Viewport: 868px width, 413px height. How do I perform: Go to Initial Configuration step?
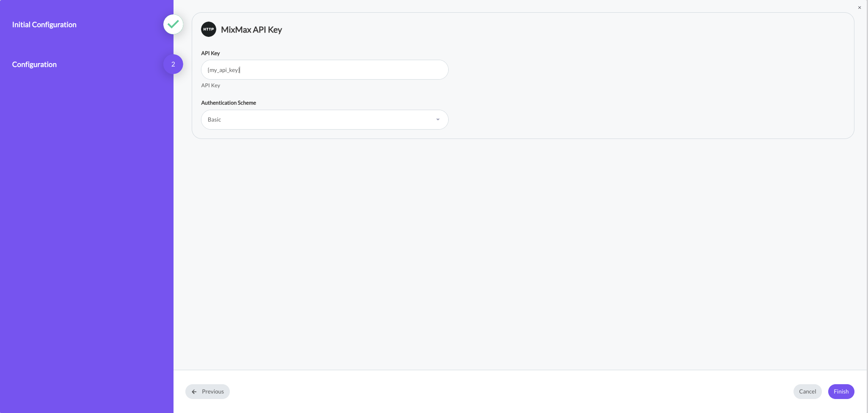point(44,25)
